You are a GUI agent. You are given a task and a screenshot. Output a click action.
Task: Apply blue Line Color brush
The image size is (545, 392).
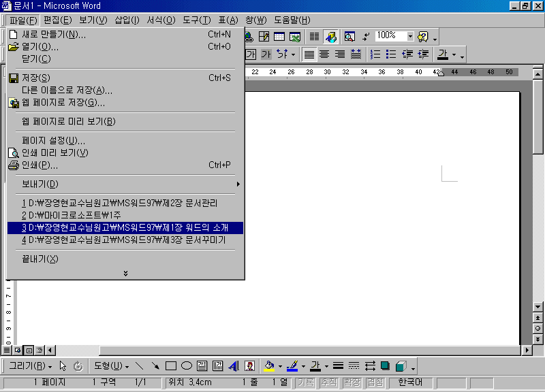click(293, 366)
